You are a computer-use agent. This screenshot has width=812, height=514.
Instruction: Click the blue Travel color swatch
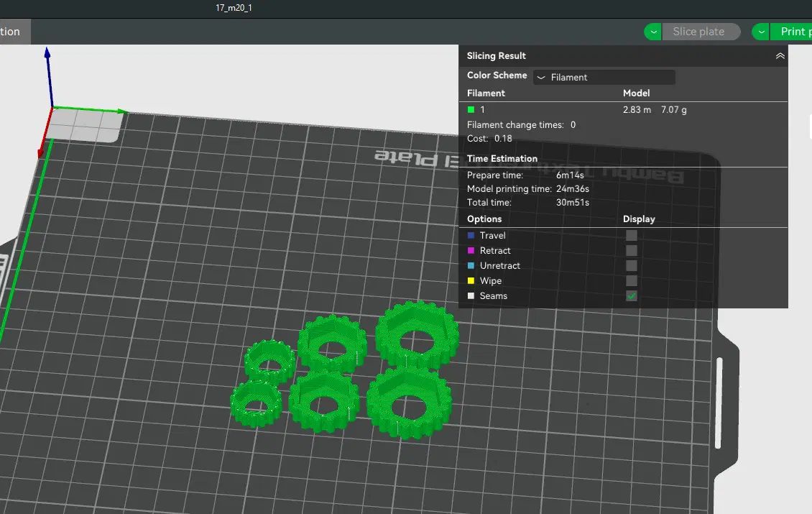pyautogui.click(x=471, y=235)
